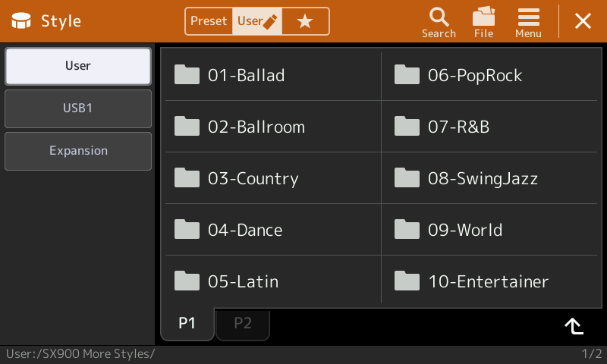Choose the USB1 storage location

pyautogui.click(x=78, y=108)
